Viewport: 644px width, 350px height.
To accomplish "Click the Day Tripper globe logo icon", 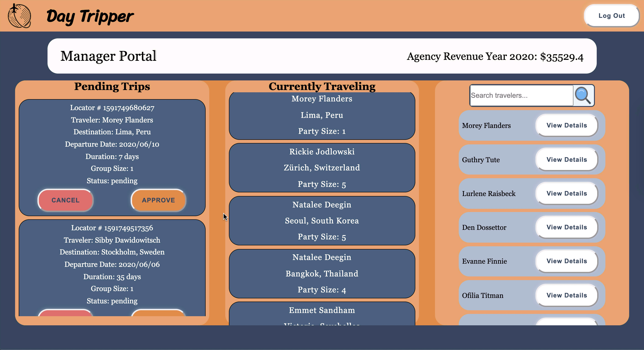I will [x=19, y=16].
